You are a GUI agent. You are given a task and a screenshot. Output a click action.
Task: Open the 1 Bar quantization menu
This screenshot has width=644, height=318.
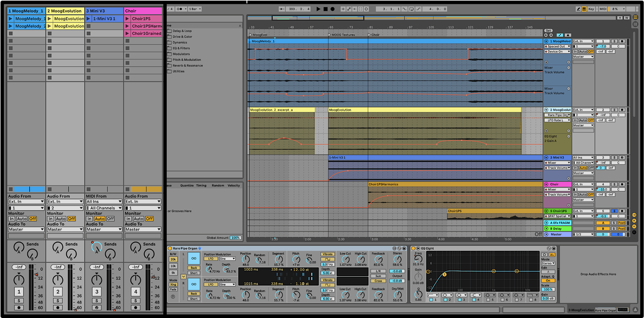[195, 9]
